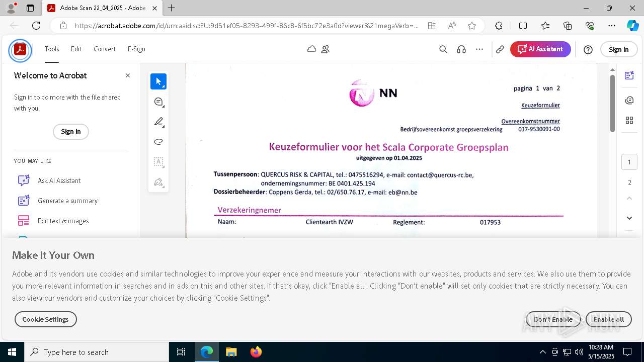Open the AI panel icon in right rail
The height and width of the screenshot is (362, 644).
click(629, 75)
